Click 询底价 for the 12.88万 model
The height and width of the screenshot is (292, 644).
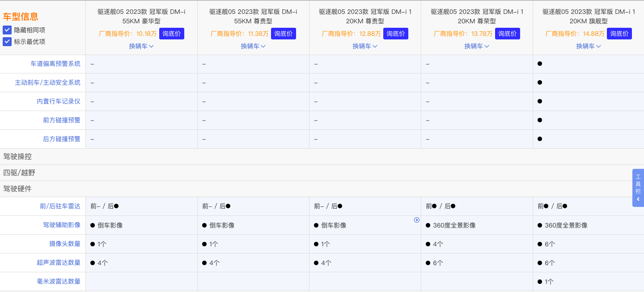pyautogui.click(x=395, y=34)
